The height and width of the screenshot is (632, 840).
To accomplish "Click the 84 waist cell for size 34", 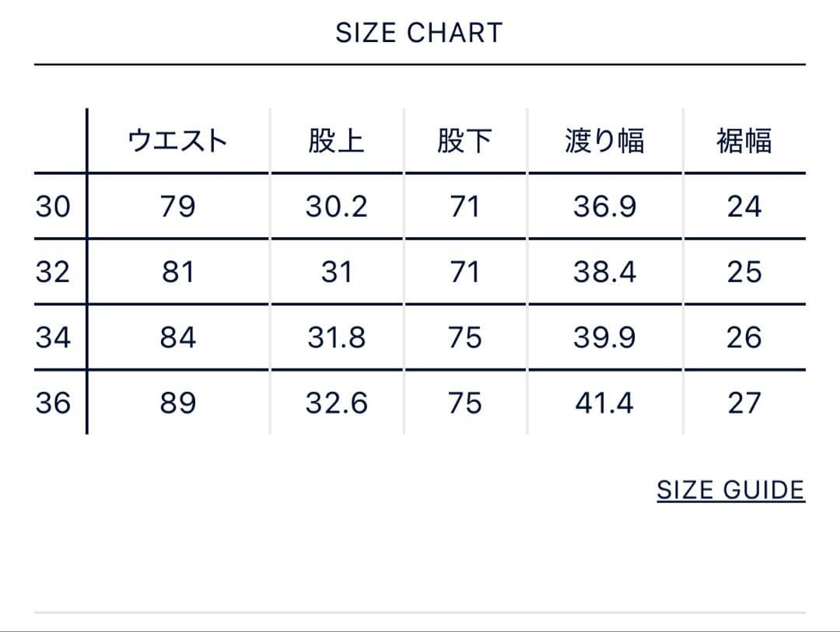I will point(178,338).
